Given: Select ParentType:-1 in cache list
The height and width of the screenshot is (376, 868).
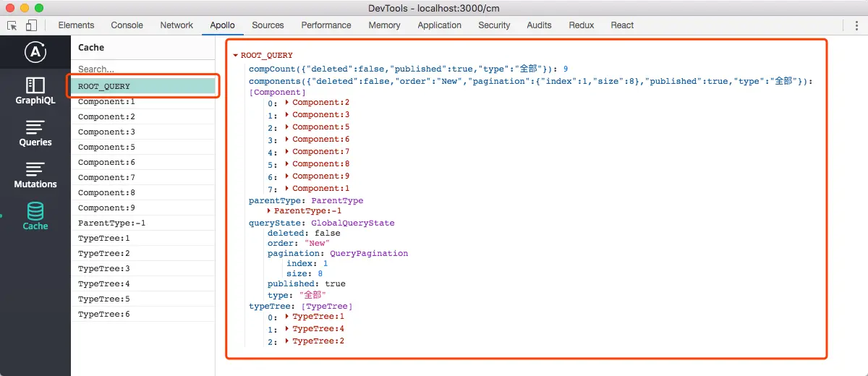Looking at the screenshot, I should [x=143, y=223].
